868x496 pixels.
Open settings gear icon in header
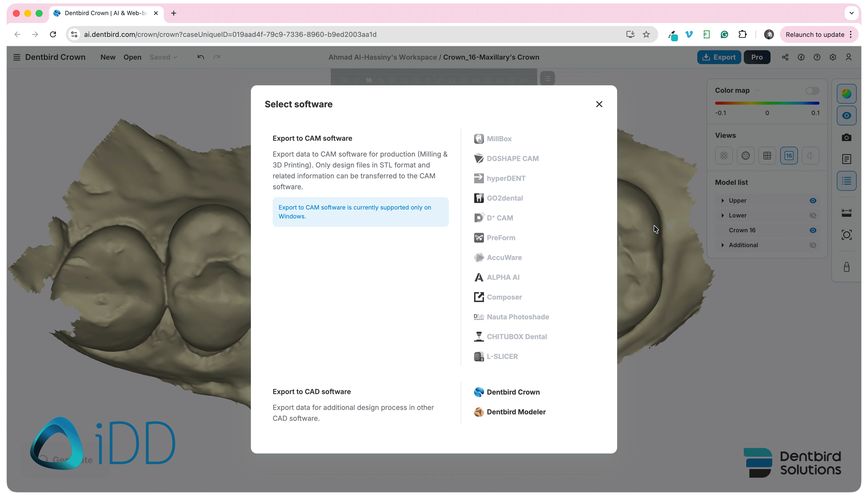click(833, 57)
